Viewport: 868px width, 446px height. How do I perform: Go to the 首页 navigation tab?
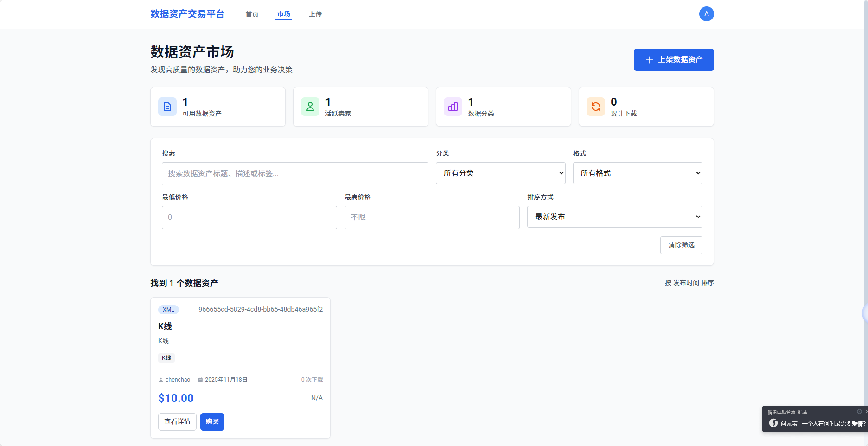point(252,14)
